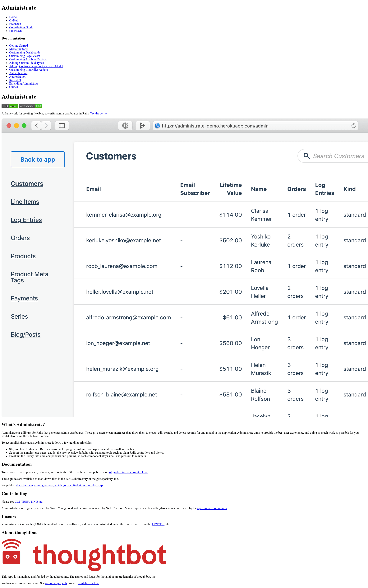Open Customizing Controller Actions doc
Image resolution: width=368 pixels, height=588 pixels.
(x=29, y=70)
